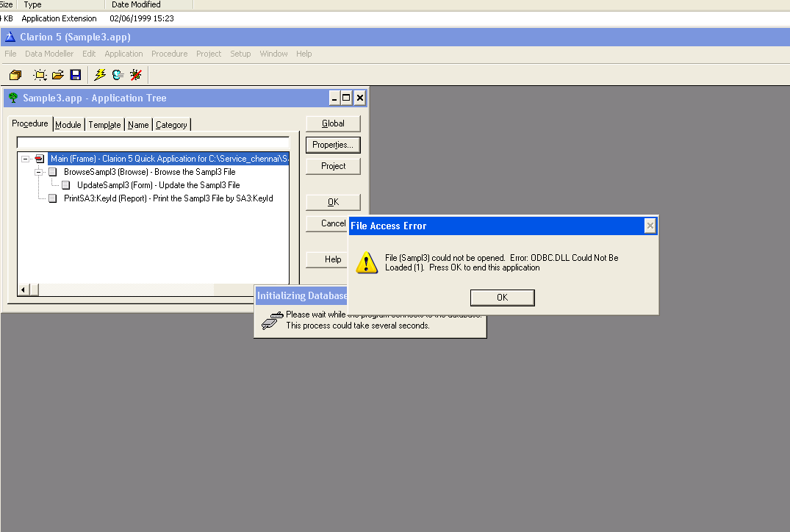The width and height of the screenshot is (790, 532).
Task: Click the New file sunburst icon
Action: [x=40, y=75]
